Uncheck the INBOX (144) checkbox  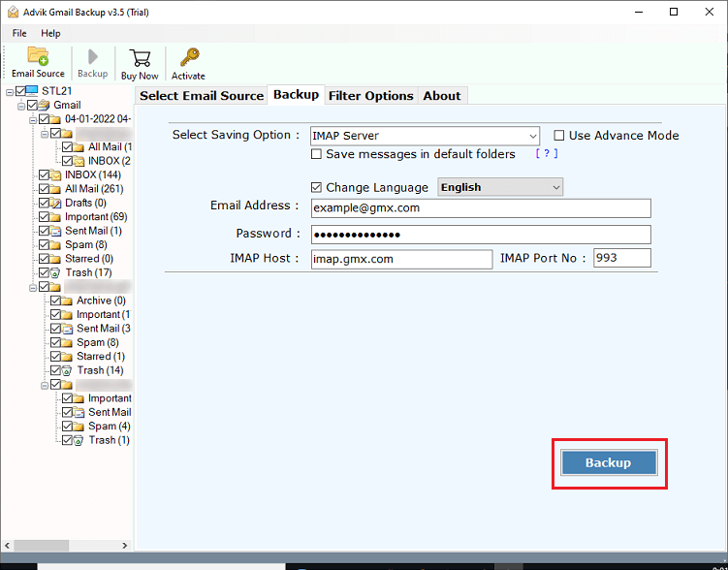45,175
